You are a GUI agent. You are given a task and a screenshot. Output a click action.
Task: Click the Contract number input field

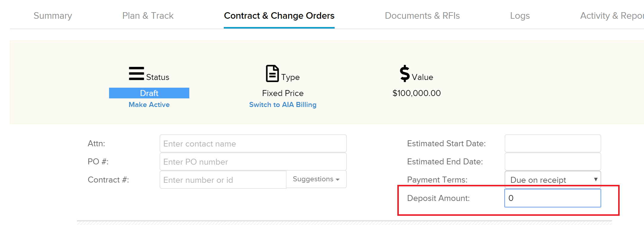point(223,180)
